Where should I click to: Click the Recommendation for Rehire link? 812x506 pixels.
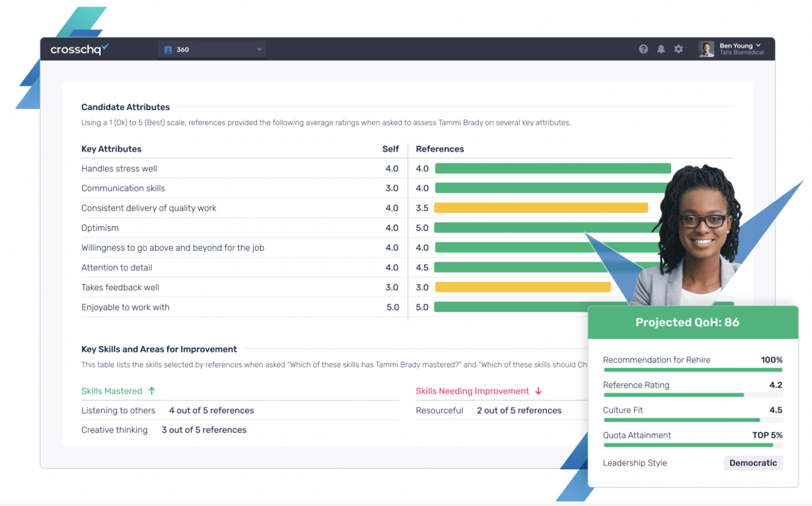(657, 360)
